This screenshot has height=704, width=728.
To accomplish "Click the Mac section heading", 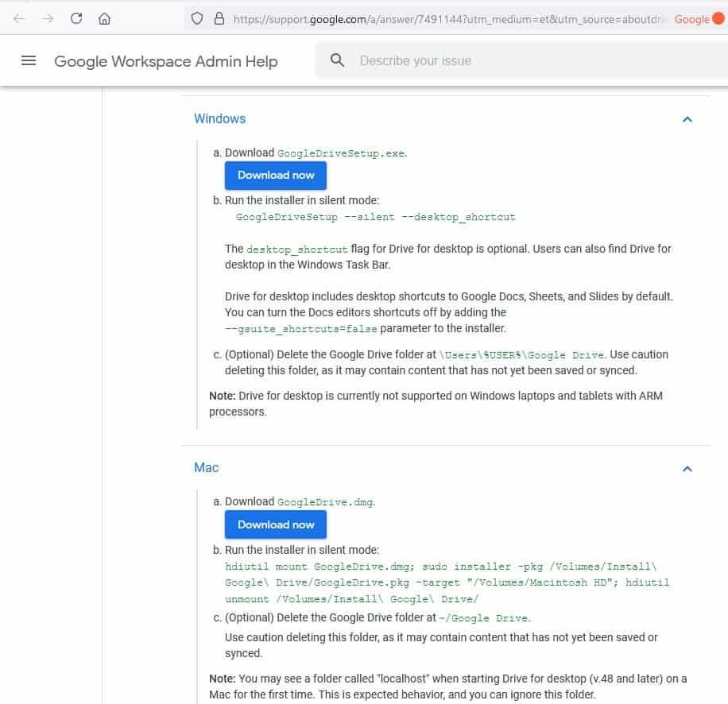I will pyautogui.click(x=206, y=468).
